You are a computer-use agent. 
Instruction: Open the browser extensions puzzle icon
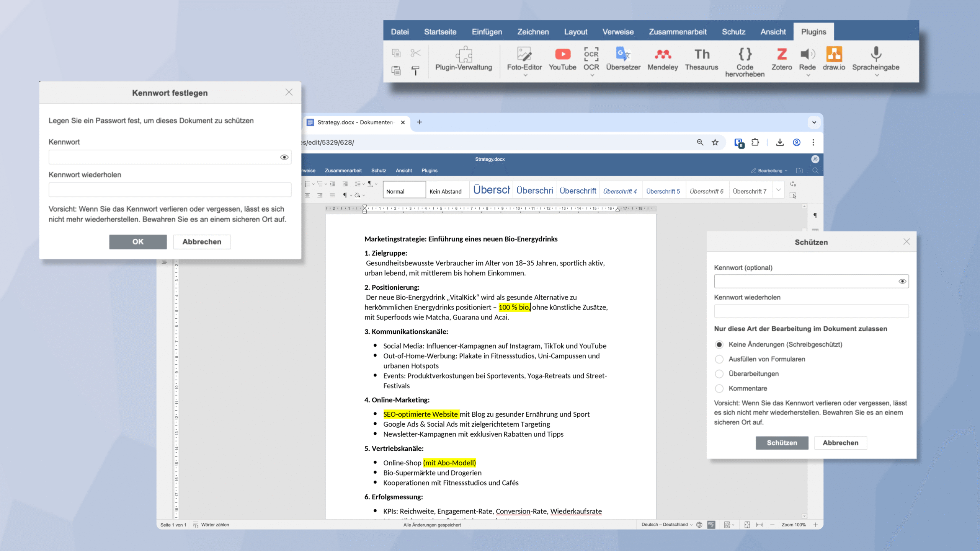click(x=755, y=142)
